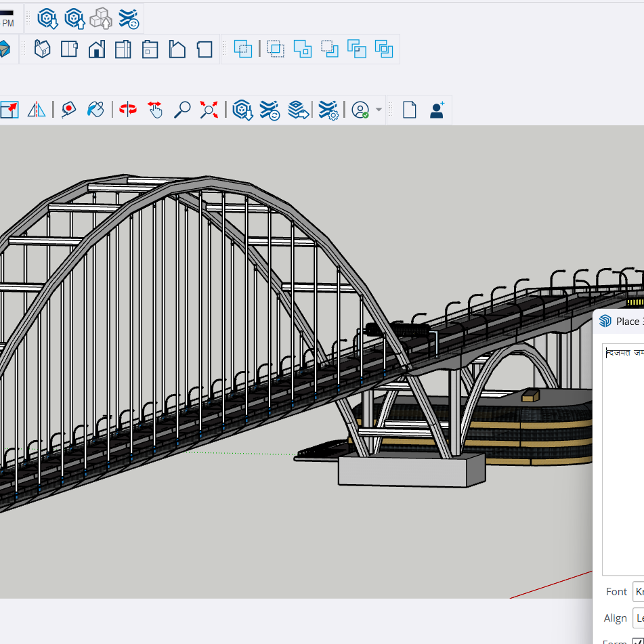Open the Font combo box
Screen dimensions: 644x644
click(639, 591)
